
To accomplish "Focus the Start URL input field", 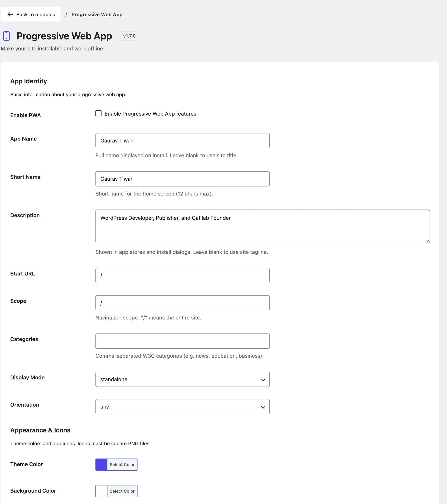I will (x=182, y=275).
